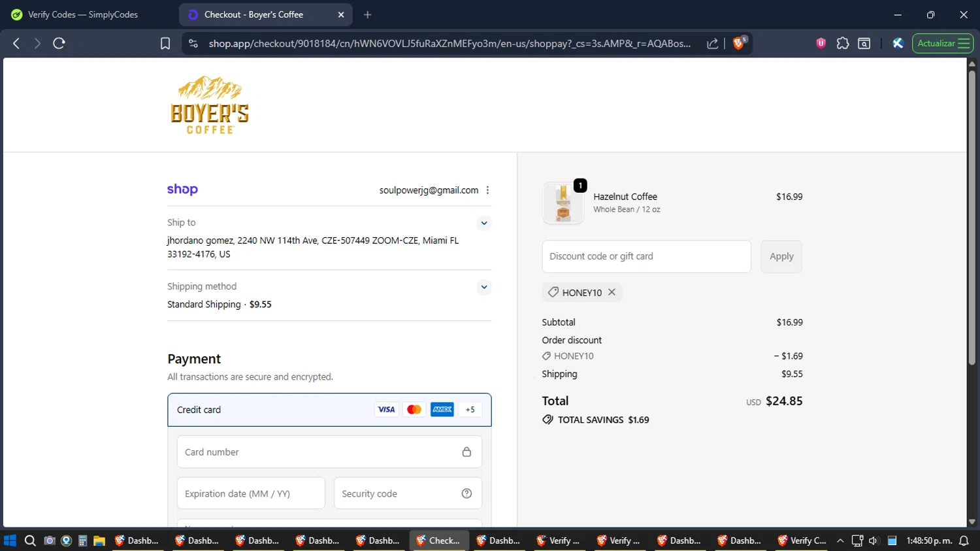Image resolution: width=980 pixels, height=551 pixels.
Task: Click the Apply discount button
Action: pos(781,256)
